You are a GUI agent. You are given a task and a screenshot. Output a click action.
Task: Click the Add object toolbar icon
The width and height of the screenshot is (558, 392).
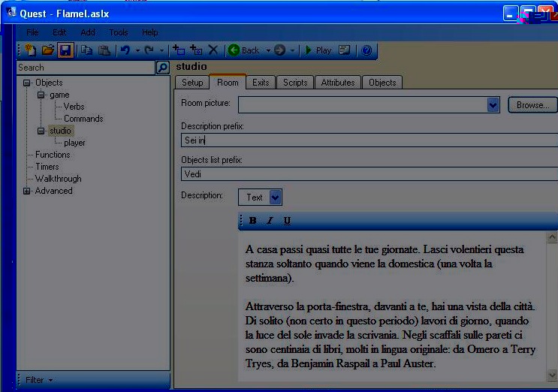point(178,50)
